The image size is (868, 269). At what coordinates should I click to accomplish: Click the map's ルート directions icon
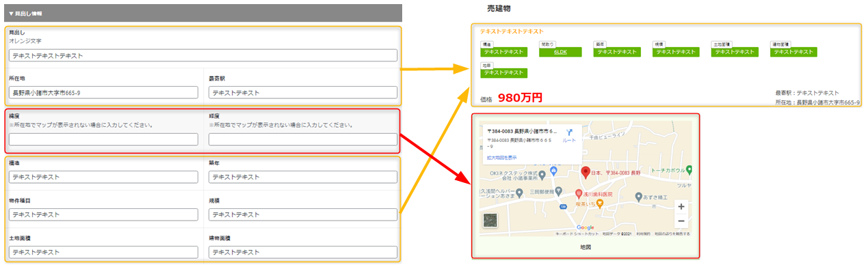569,132
